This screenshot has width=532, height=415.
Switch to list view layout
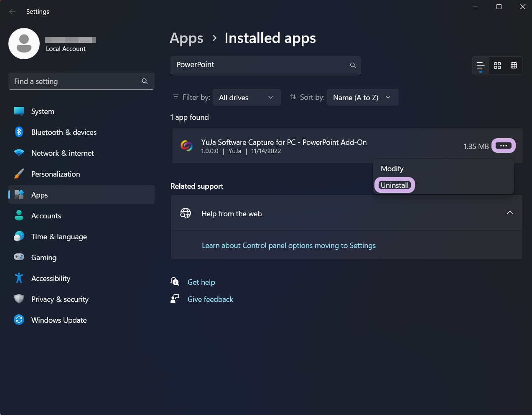[481, 66]
